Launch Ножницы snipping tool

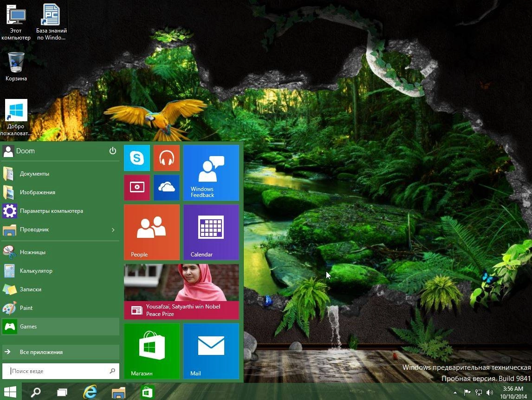click(60, 252)
